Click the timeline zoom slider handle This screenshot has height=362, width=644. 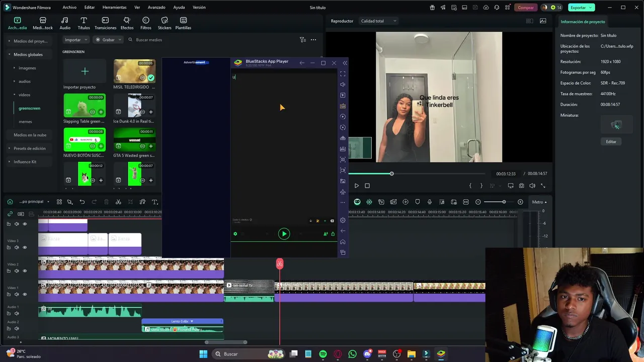504,202
